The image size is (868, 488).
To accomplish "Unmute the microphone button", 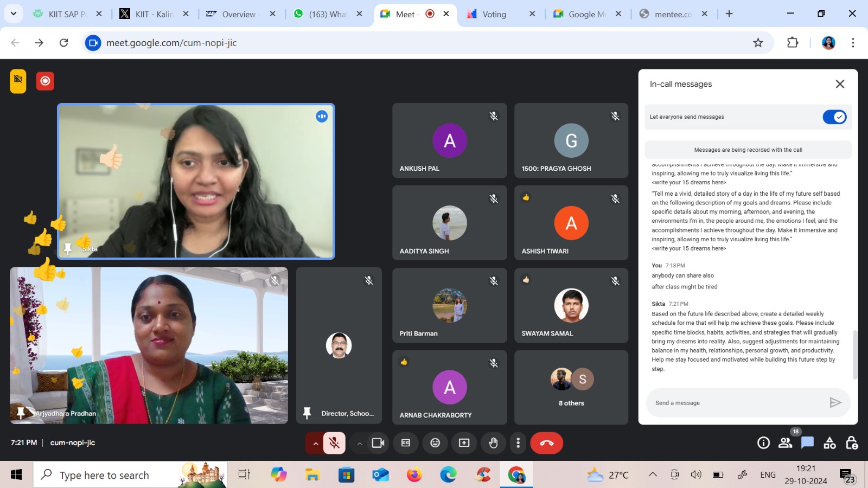I will tap(334, 443).
